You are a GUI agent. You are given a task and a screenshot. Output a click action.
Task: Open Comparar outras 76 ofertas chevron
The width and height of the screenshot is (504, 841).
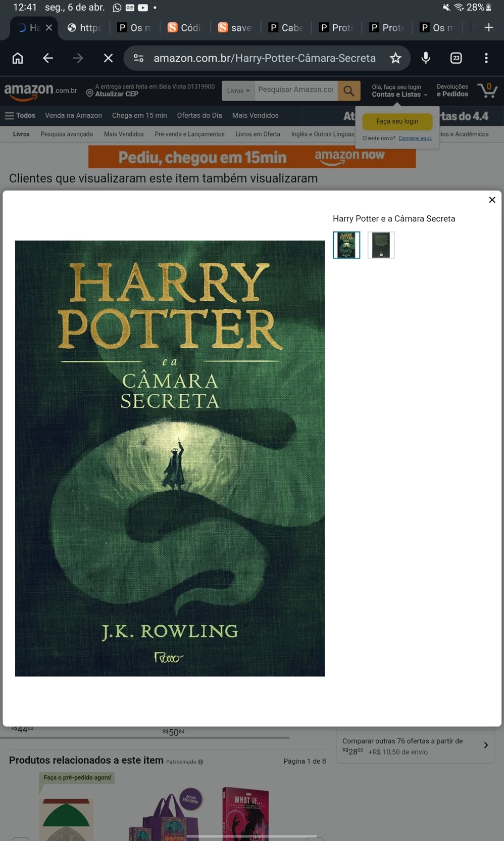(x=485, y=745)
